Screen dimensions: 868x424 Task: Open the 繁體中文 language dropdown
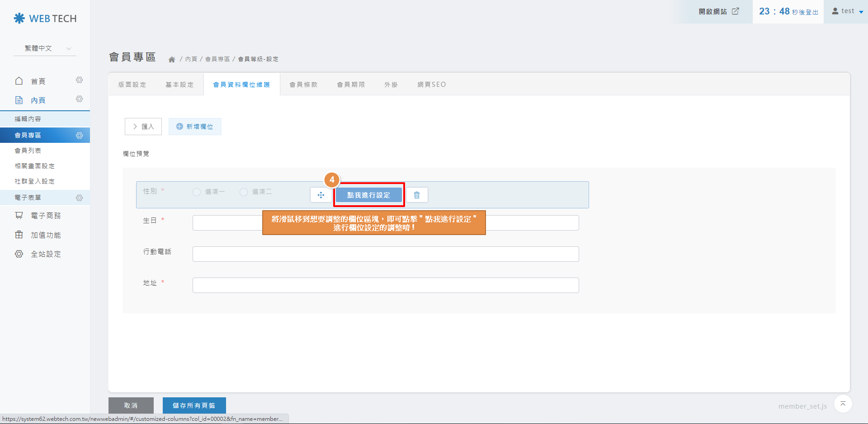45,48
